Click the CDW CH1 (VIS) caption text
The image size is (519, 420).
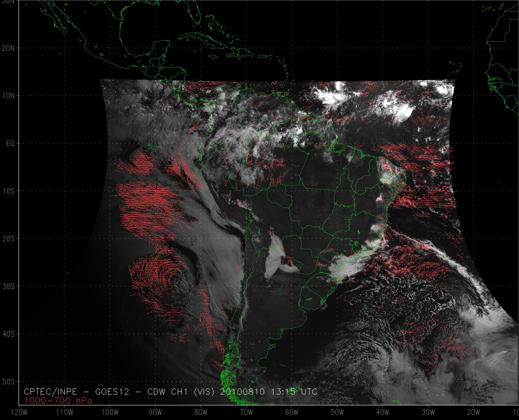pyautogui.click(x=181, y=392)
